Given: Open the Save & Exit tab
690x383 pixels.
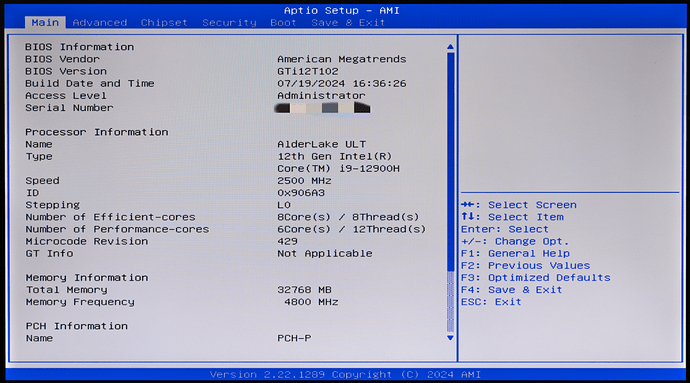Looking at the screenshot, I should click(348, 22).
